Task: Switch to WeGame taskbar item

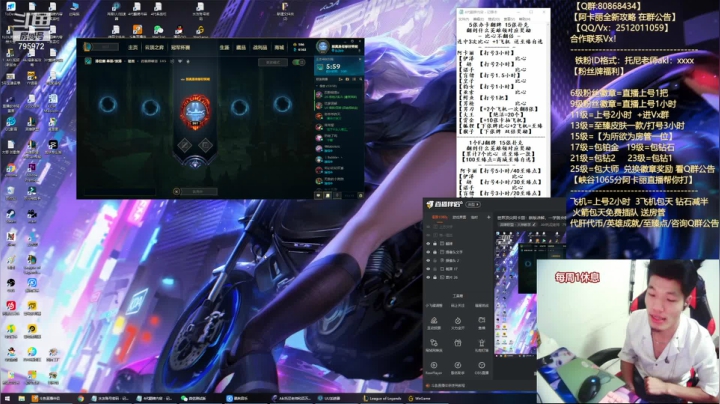Action: (x=420, y=398)
